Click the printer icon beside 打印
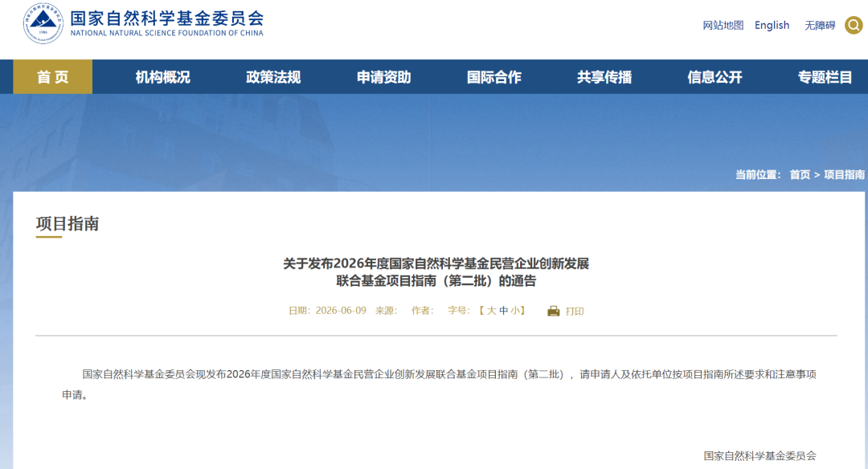 point(554,311)
